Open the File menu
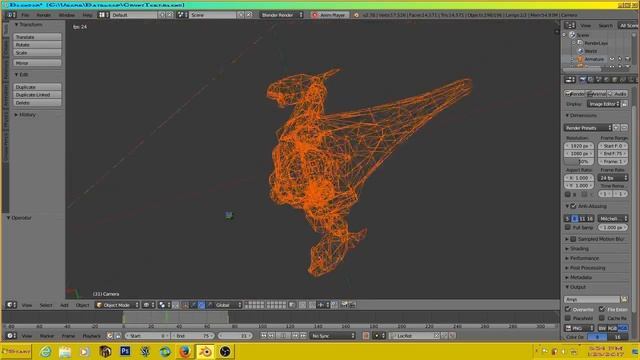The height and width of the screenshot is (360, 640). point(25,15)
